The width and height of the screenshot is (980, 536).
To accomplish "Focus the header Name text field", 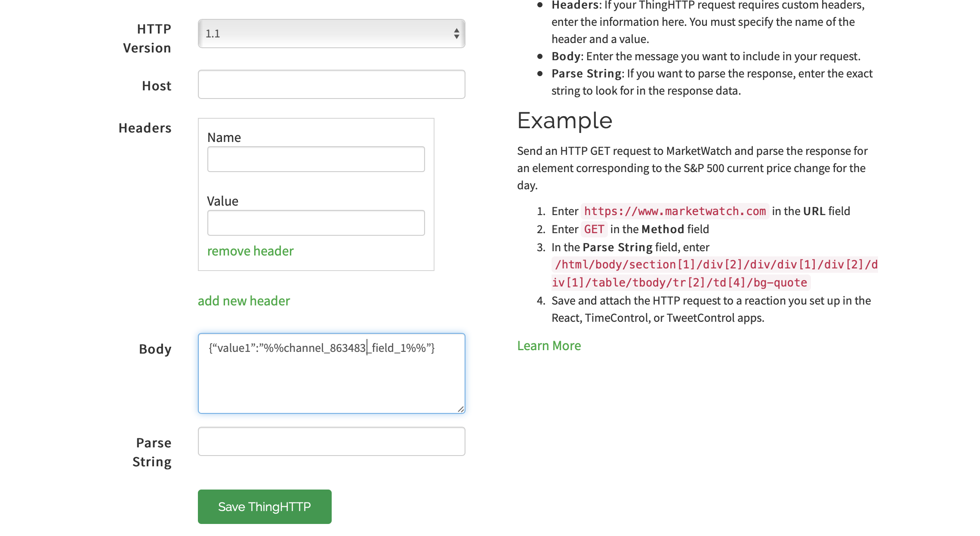I will (316, 159).
